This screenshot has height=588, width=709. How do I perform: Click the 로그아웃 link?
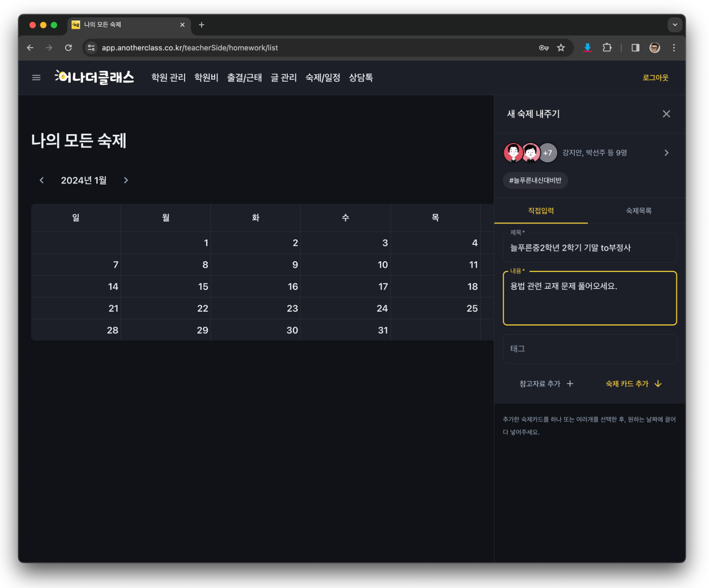coord(655,78)
